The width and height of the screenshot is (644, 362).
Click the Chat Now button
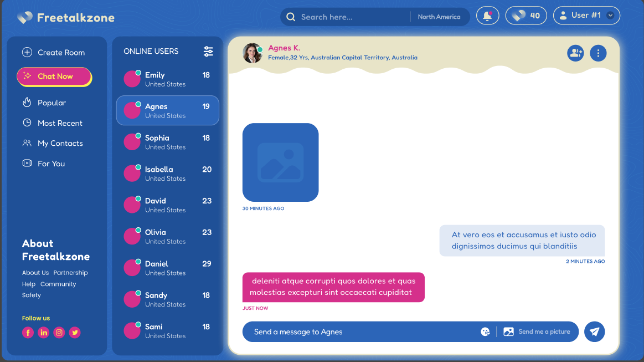click(x=54, y=77)
